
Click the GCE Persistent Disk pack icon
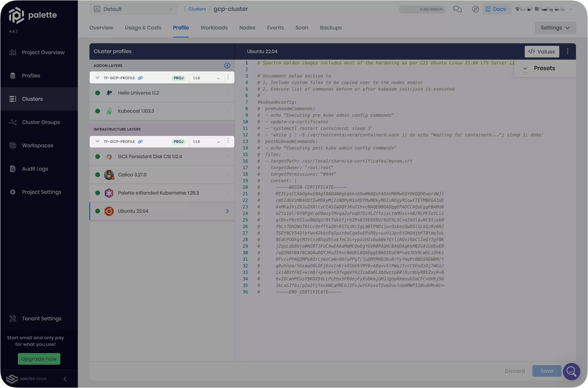[109, 157]
